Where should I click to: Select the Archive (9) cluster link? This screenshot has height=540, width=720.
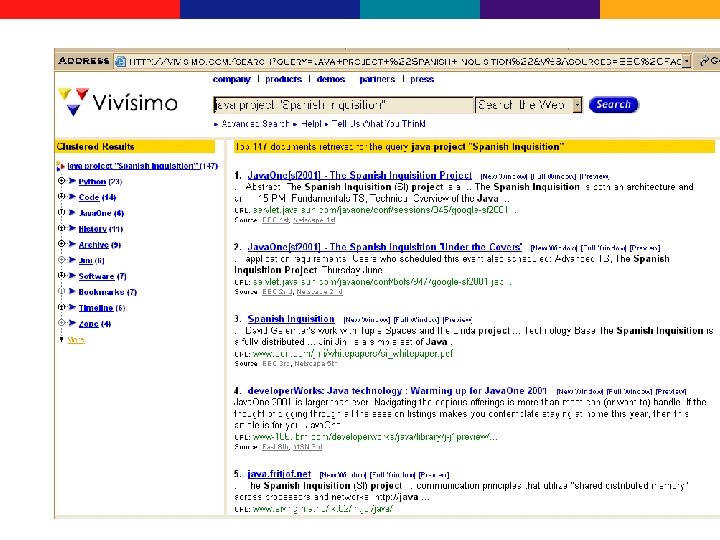pyautogui.click(x=100, y=244)
